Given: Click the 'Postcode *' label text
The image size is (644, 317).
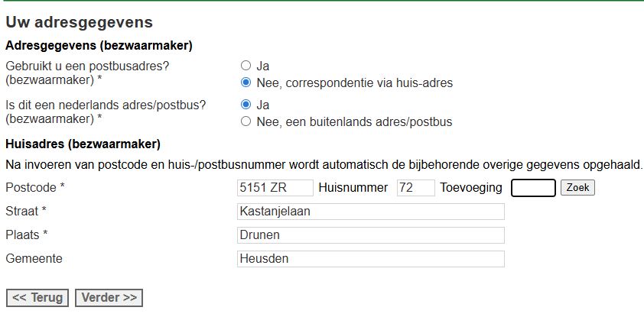Looking at the screenshot, I should tap(35, 188).
